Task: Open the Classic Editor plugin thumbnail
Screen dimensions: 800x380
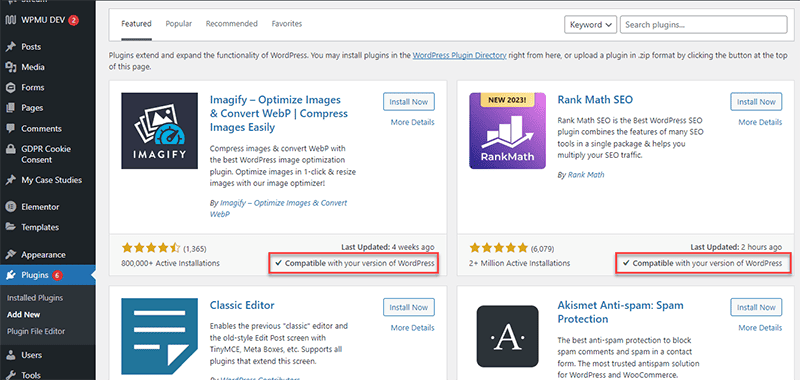Action: pos(159,337)
